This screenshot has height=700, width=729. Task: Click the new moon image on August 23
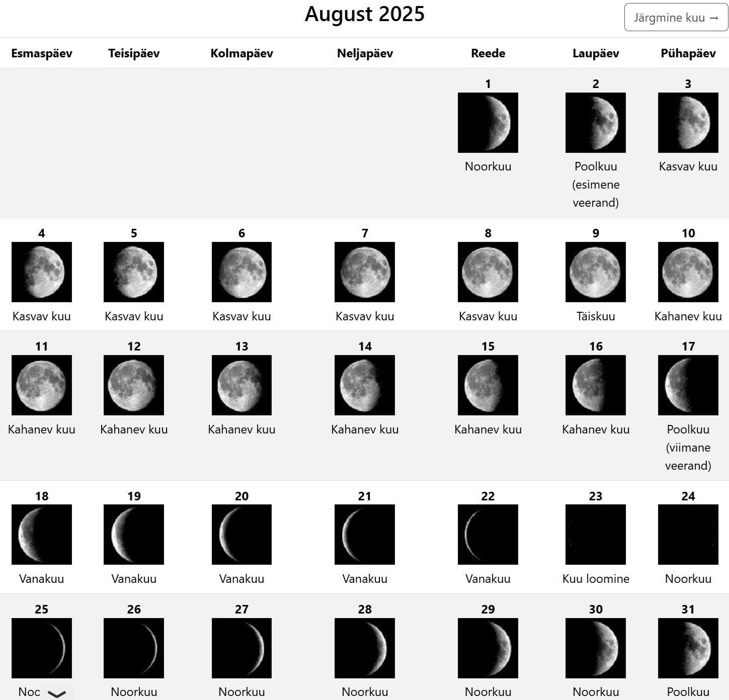(595, 535)
